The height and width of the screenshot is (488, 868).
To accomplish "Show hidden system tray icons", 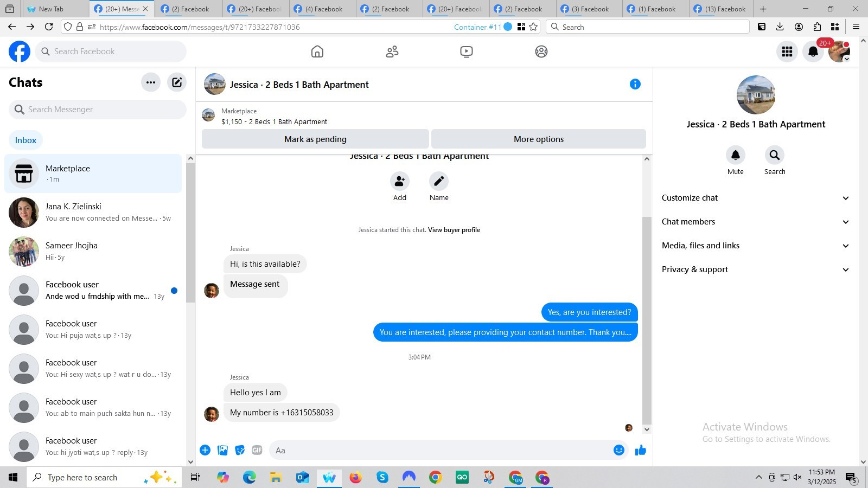I will pyautogui.click(x=758, y=477).
